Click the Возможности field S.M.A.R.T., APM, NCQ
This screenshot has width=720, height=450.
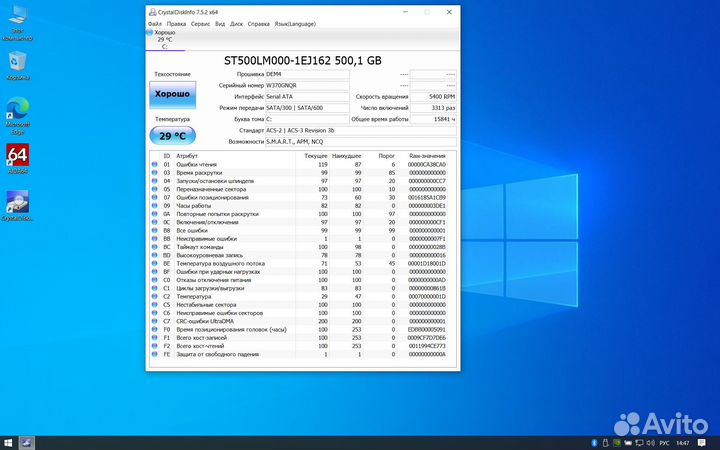tap(361, 142)
